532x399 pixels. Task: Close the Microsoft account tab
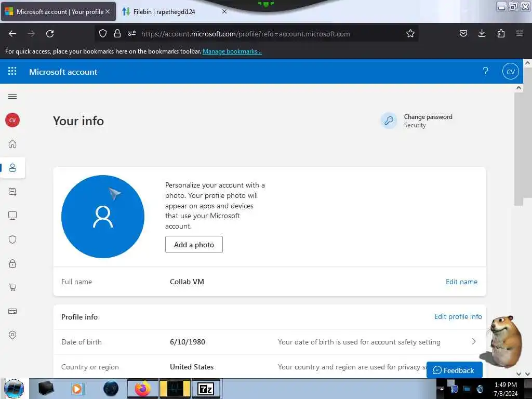(x=108, y=11)
